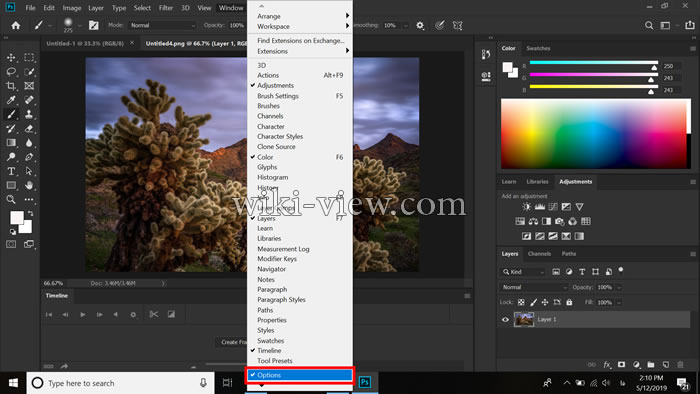Toggle pixel layer filter in Layers
700x394 pixels.
(x=556, y=271)
